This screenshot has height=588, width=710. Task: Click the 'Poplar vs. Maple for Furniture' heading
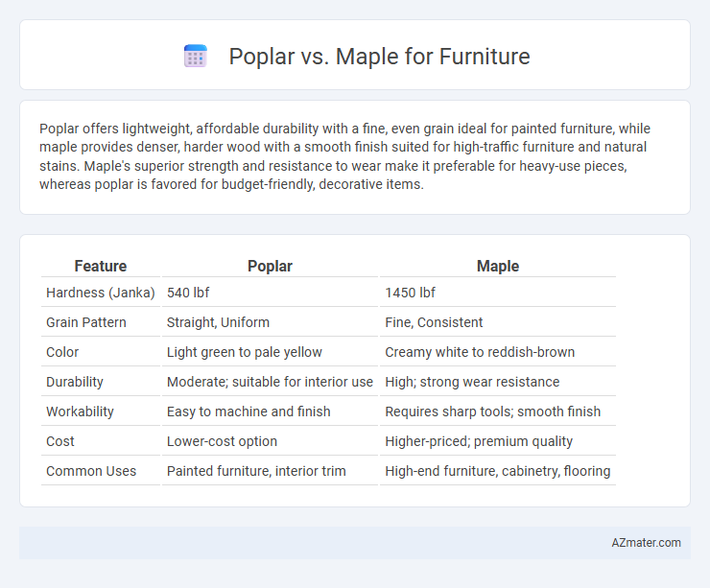coord(379,57)
